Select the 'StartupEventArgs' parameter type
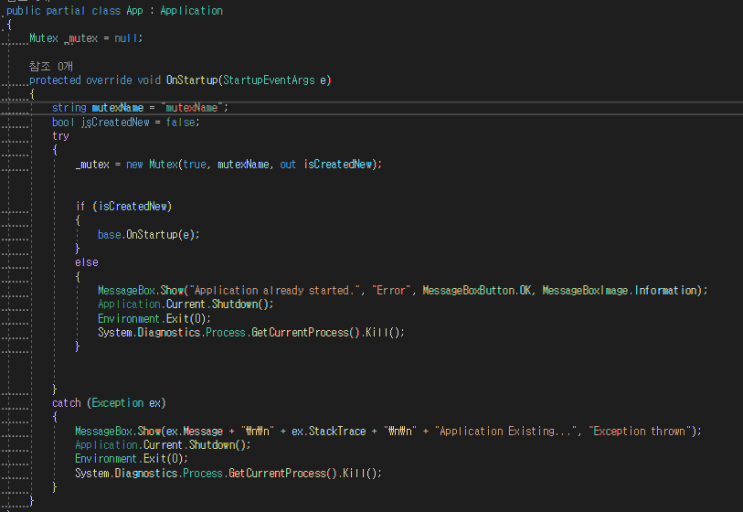Screen dimensions: 743x512 tap(269, 80)
